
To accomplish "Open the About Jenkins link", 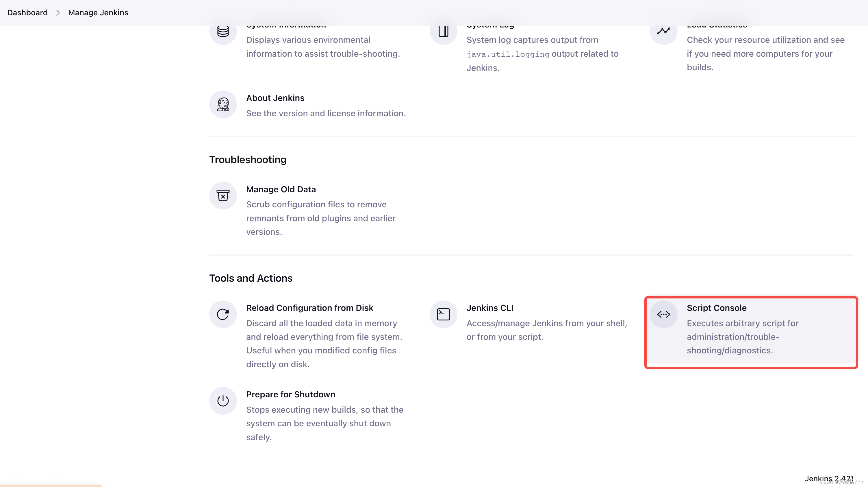I will coord(275,98).
